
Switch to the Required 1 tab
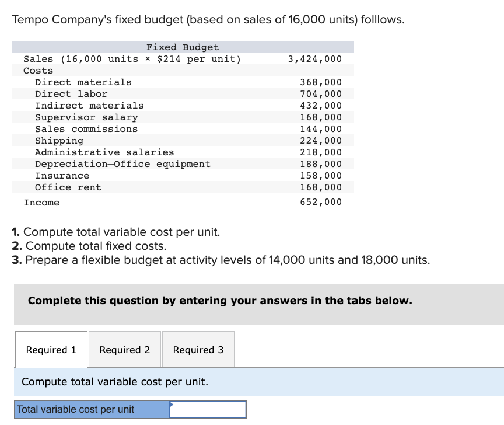pyautogui.click(x=51, y=349)
